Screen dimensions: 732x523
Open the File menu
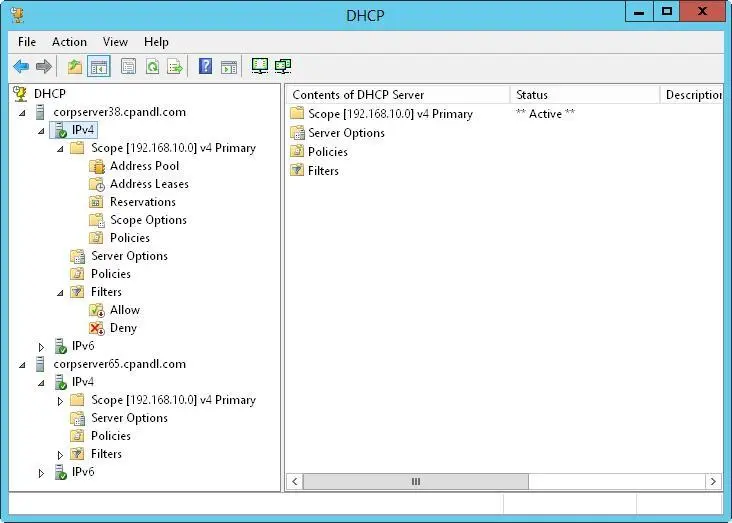point(27,42)
